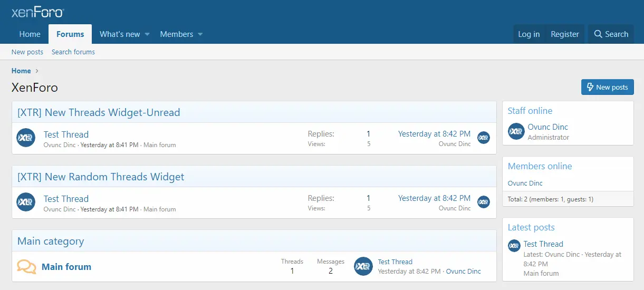Open Test Thread in the Random Threads widget
The image size is (644, 290).
66,199
